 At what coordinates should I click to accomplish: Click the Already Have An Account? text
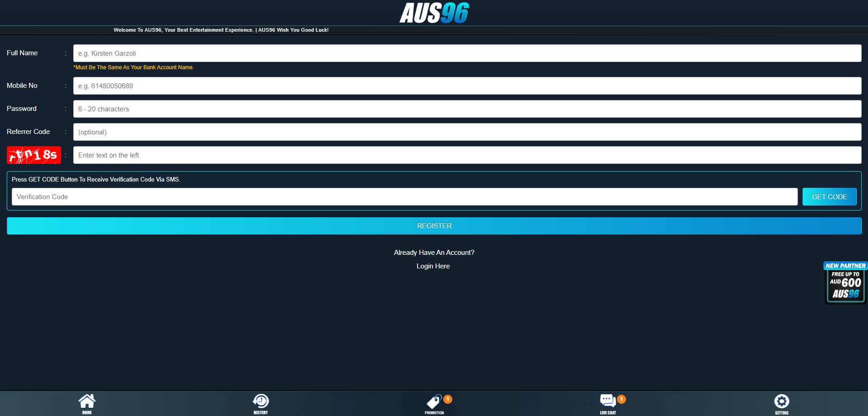point(434,253)
